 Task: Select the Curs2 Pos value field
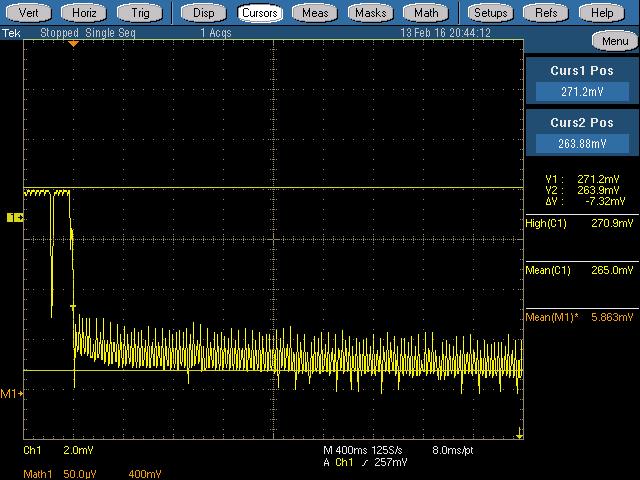tap(582, 143)
